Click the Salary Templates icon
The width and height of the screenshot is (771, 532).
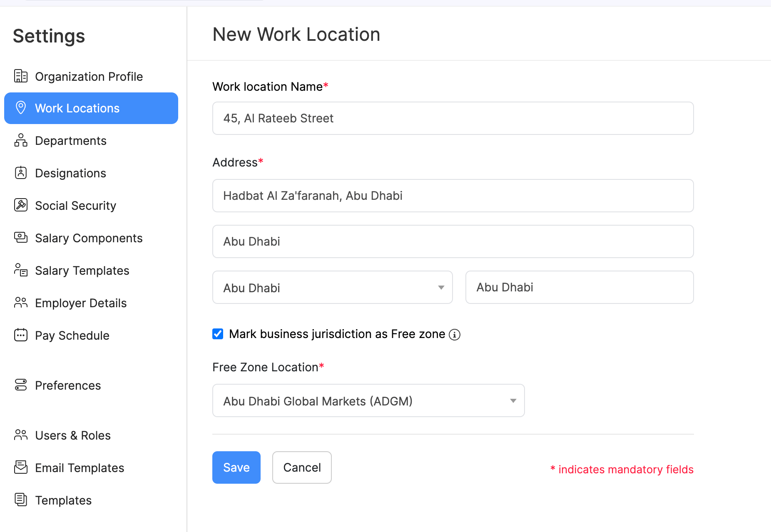point(21,270)
